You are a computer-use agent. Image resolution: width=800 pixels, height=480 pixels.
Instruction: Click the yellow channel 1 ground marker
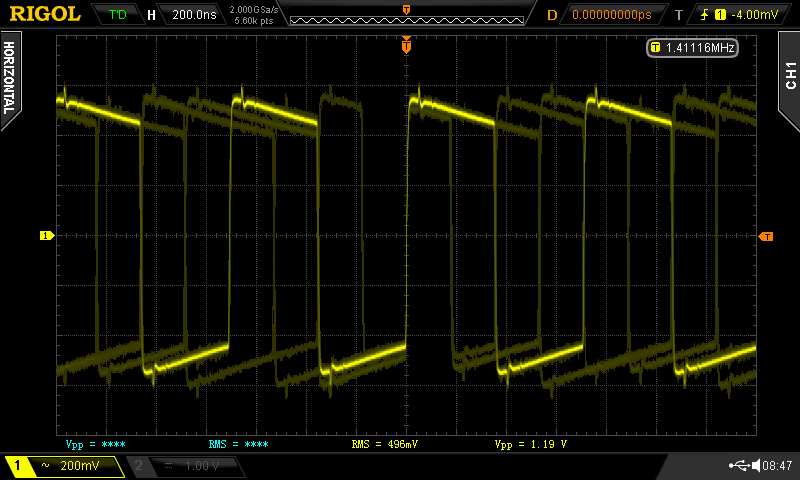click(47, 236)
